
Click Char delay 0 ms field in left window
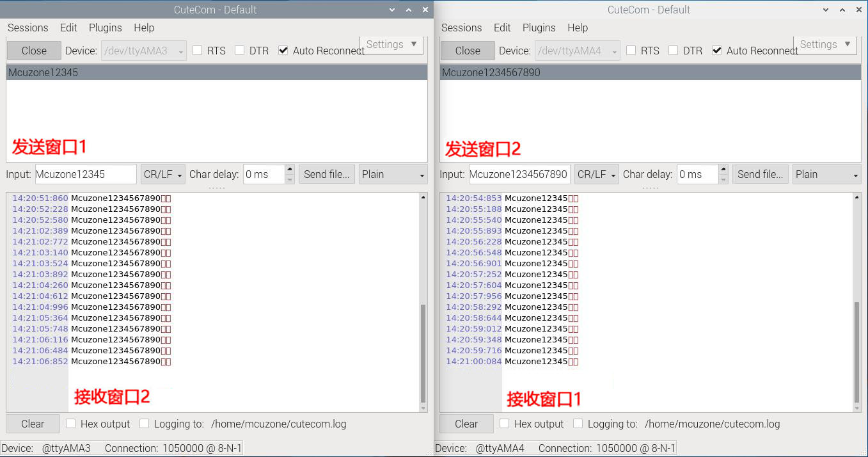[264, 174]
